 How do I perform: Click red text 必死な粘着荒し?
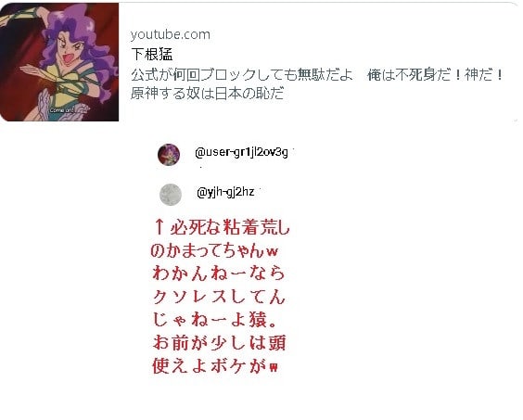(230, 227)
